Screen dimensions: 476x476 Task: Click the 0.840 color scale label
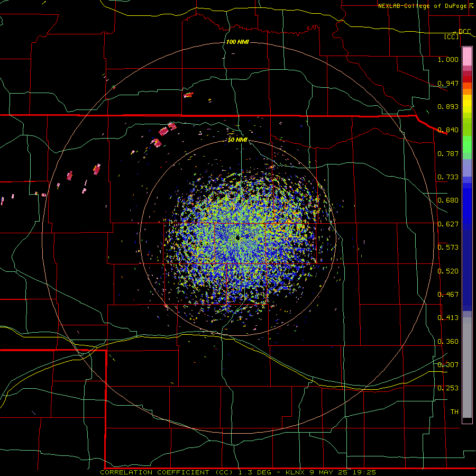[448, 130]
